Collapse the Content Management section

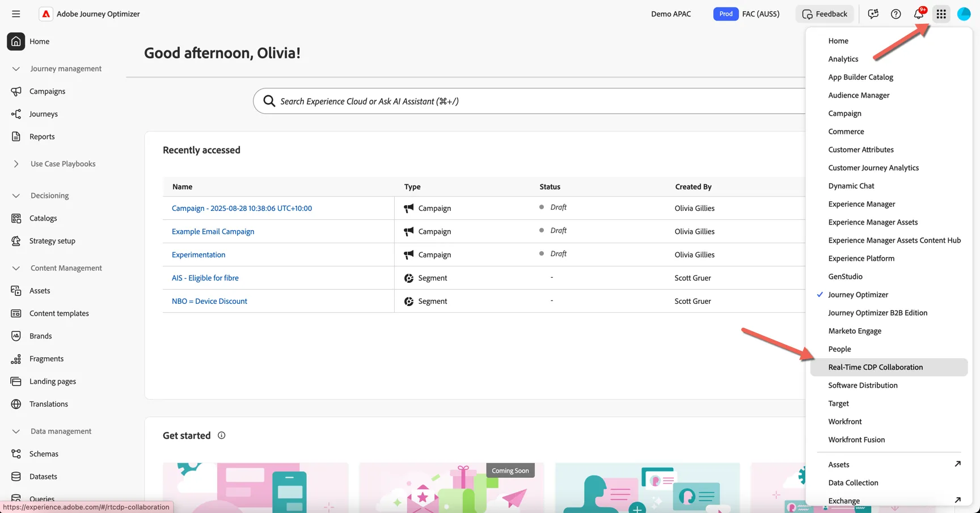tap(16, 268)
